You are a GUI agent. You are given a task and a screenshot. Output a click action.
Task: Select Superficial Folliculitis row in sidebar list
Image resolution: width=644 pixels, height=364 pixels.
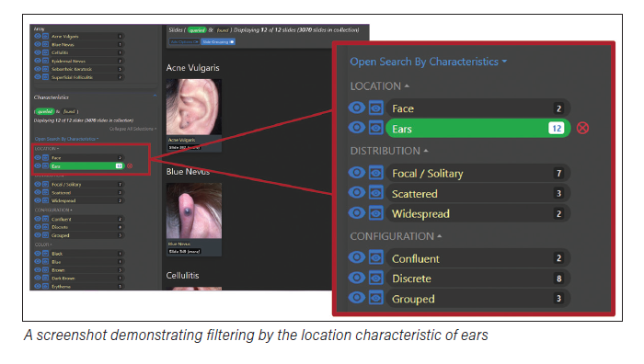click(x=86, y=77)
